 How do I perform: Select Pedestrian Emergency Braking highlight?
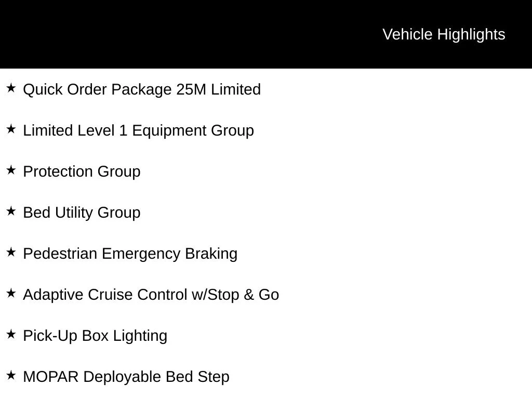click(130, 254)
